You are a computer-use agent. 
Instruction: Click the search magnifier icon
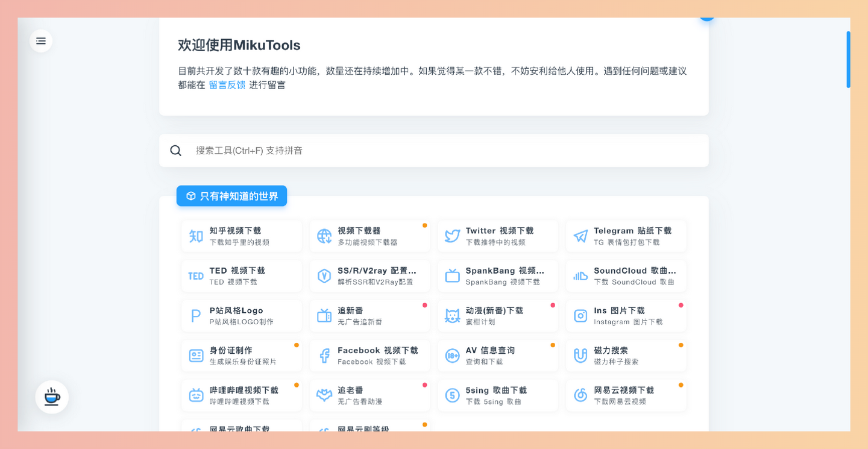pos(175,151)
